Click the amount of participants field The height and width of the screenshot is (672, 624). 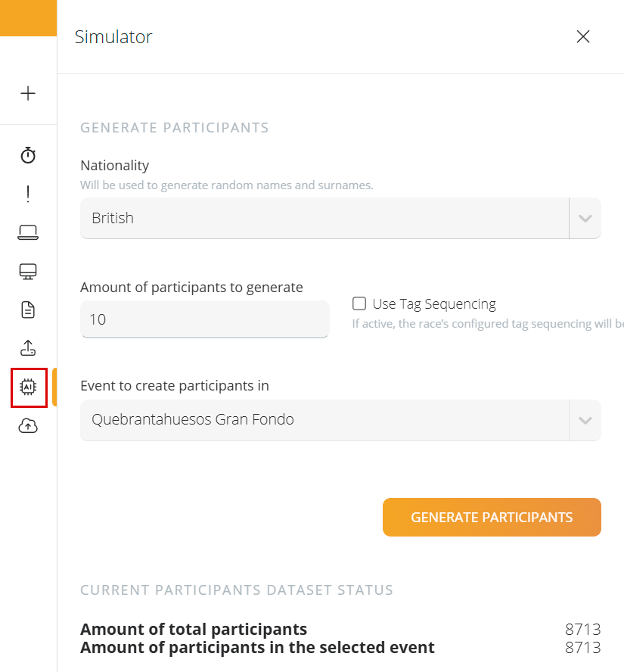coord(205,319)
